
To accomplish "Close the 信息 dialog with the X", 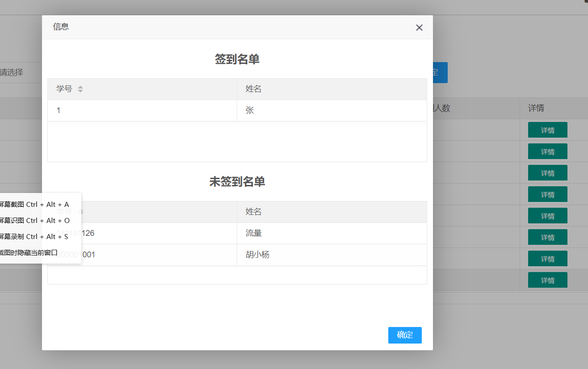I will (x=419, y=27).
